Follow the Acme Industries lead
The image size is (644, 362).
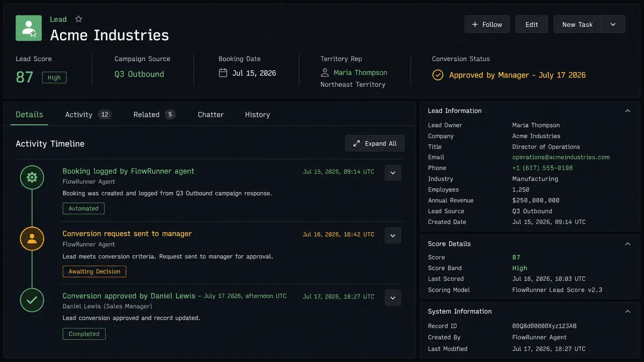[487, 24]
